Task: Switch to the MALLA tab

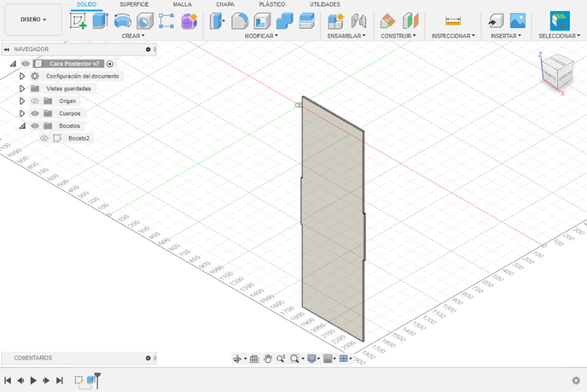Action: [x=183, y=4]
